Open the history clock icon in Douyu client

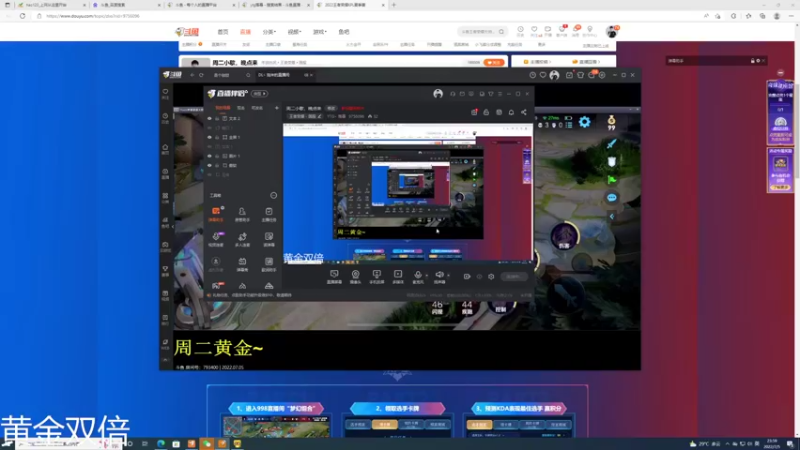(532, 75)
